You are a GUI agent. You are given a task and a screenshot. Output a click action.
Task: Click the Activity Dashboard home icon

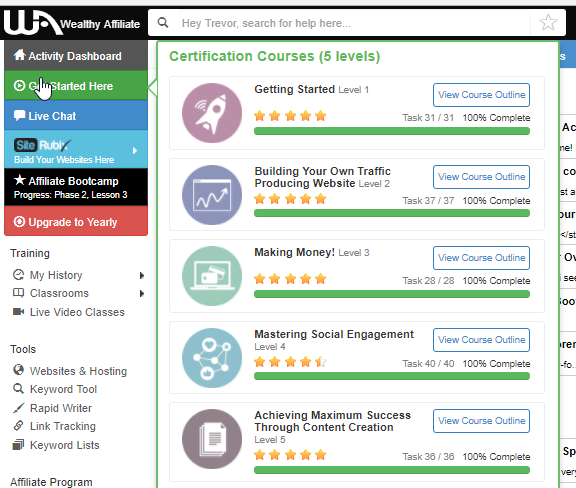click(x=19, y=55)
